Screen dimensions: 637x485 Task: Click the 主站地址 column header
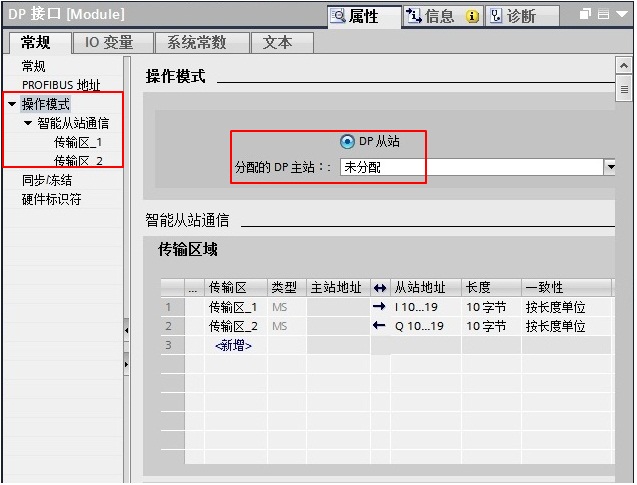[x=338, y=288]
